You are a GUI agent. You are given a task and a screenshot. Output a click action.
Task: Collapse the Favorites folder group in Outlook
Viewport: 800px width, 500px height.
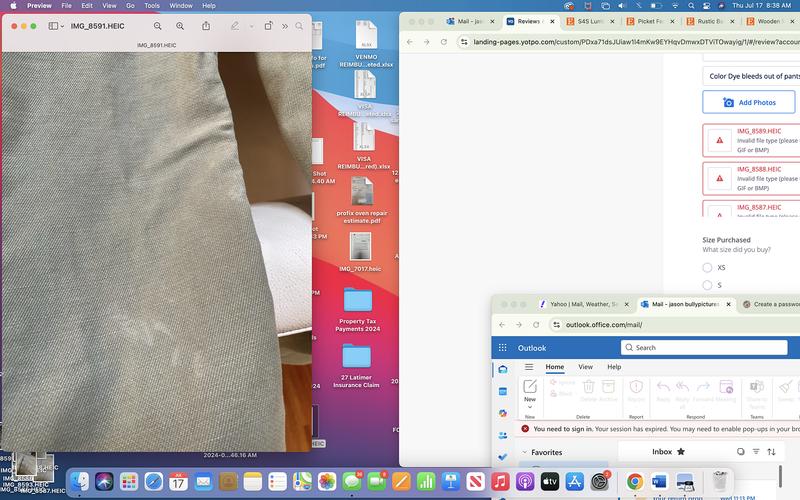(524, 452)
